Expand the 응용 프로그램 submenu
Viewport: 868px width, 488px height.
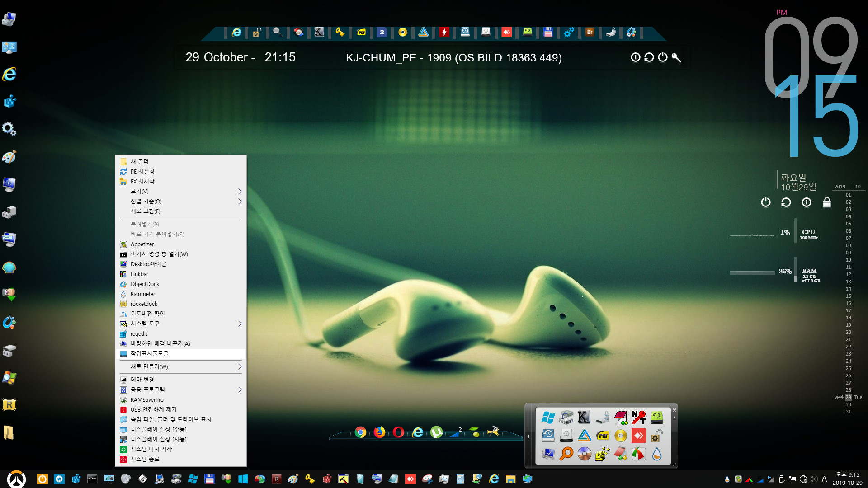point(181,389)
